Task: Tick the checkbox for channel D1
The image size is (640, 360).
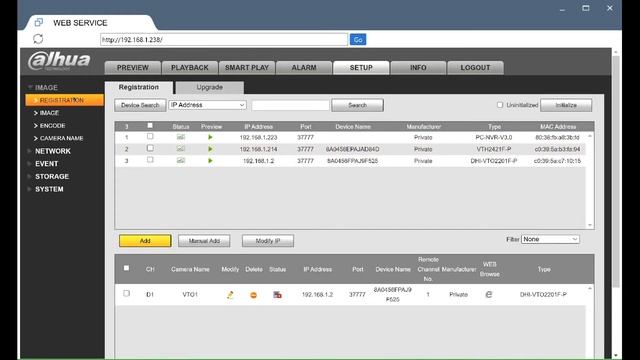Action: coord(127,293)
